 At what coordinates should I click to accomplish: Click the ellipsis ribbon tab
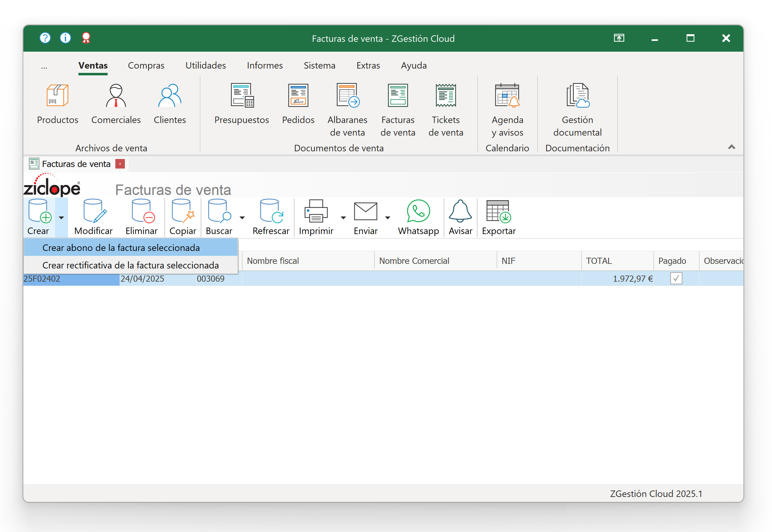click(x=44, y=66)
